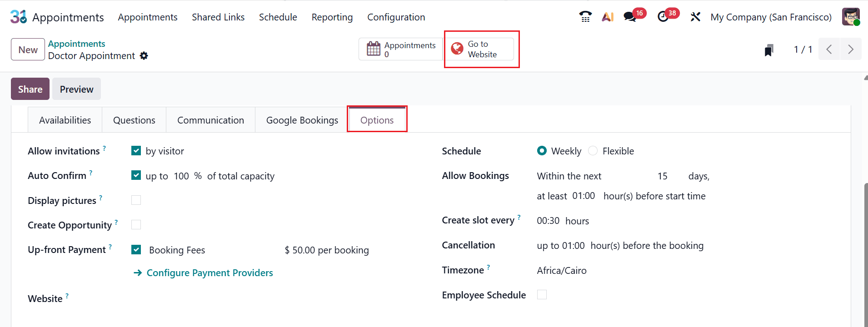The height and width of the screenshot is (327, 868).
Task: Click the globe icon on Go to Website
Action: [457, 49]
